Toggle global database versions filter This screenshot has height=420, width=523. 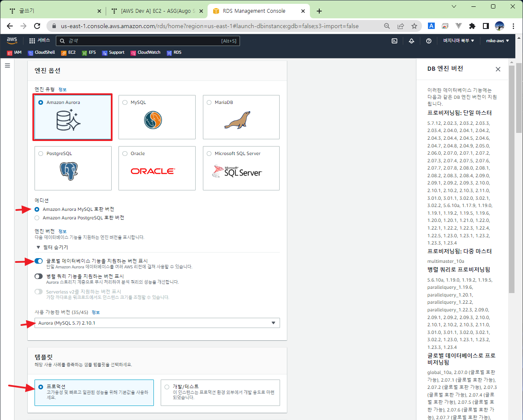[39, 261]
